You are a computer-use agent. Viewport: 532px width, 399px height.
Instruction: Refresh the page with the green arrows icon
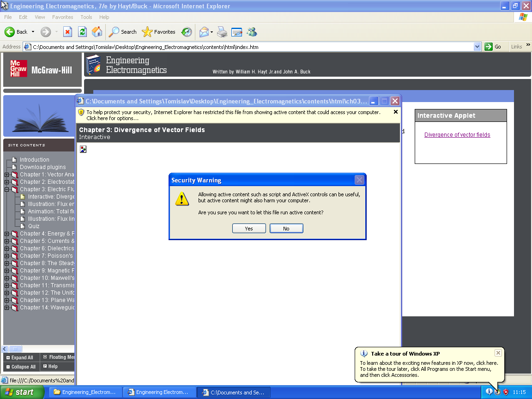pos(83,32)
